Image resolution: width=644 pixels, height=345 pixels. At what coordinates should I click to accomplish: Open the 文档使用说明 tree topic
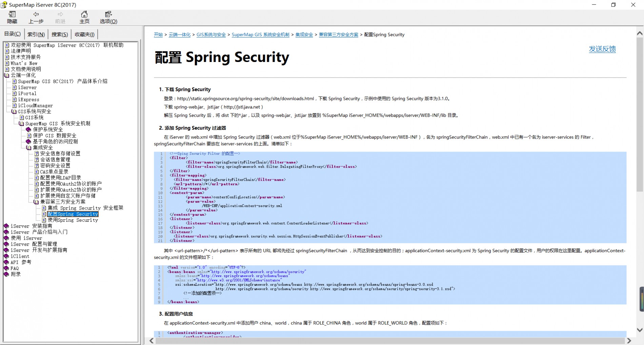coord(26,69)
